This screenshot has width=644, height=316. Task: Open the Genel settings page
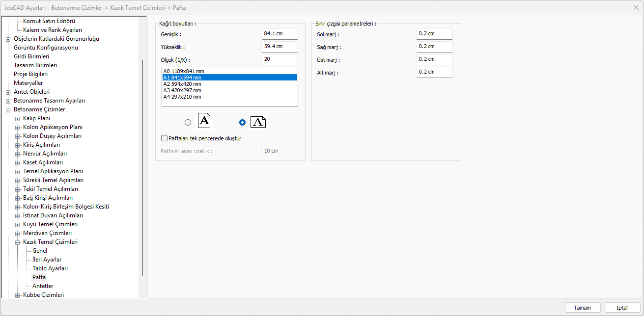coord(40,251)
